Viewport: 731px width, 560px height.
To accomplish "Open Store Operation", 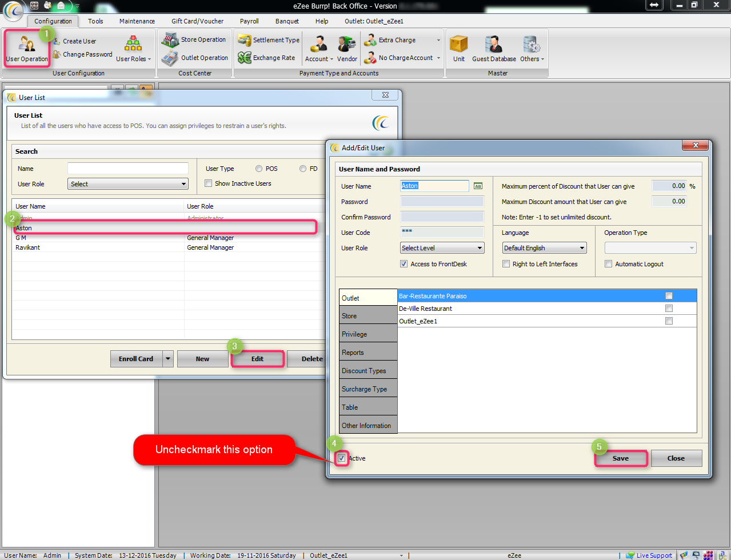I will (x=193, y=39).
